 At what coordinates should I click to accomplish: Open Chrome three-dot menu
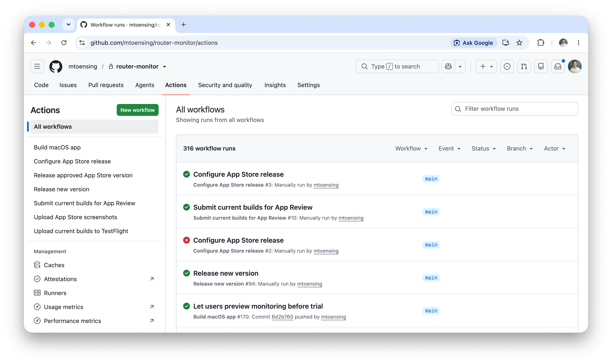pos(578,43)
